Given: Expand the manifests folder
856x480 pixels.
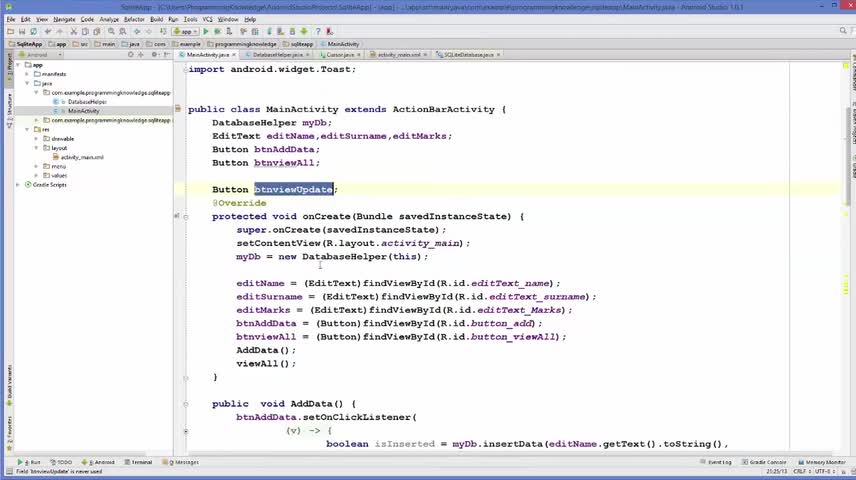Looking at the screenshot, I should (x=27, y=74).
